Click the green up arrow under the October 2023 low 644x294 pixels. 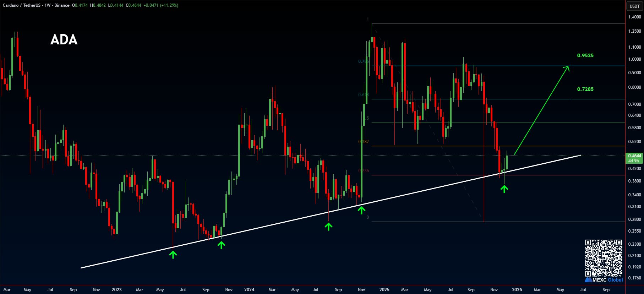[221, 245]
